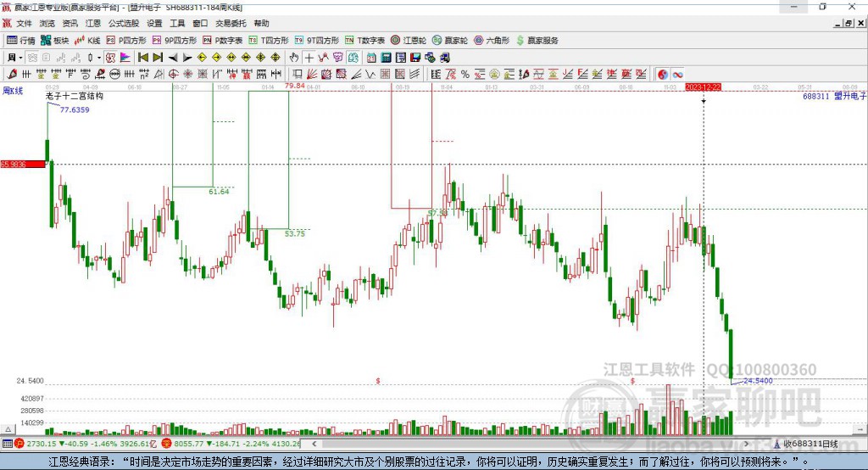Open the 9P四方形 tool
This screenshot has width=868, height=470.
point(175,41)
